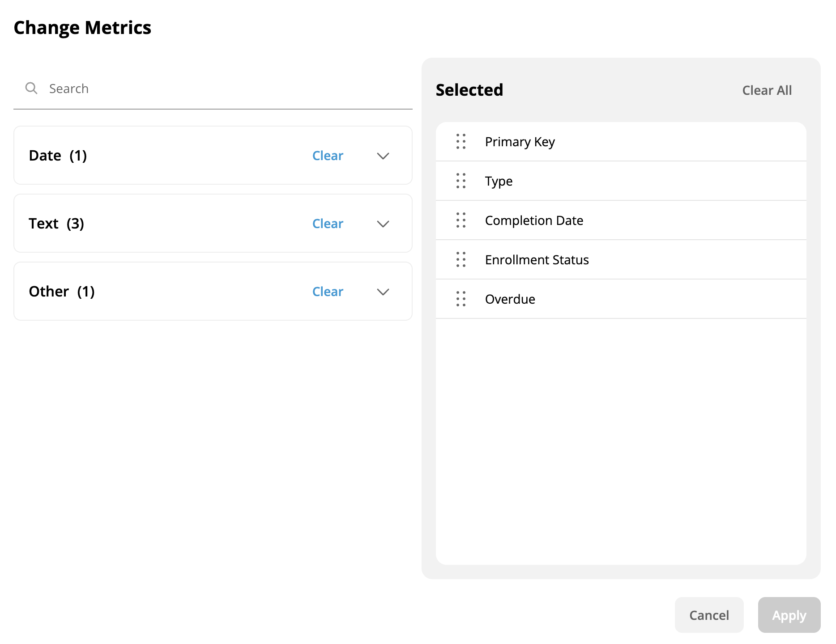Viewport: 836px width, 644px height.
Task: Expand the Date category chevron
Action: tap(383, 156)
